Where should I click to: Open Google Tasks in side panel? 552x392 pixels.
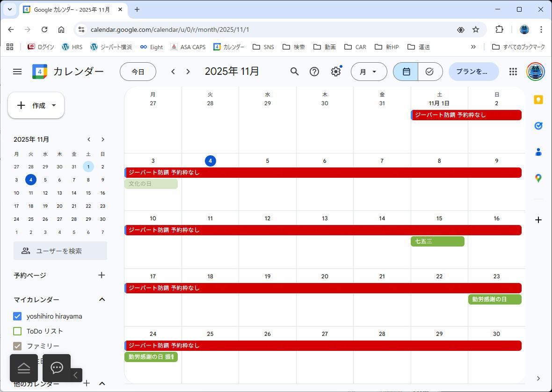pyautogui.click(x=538, y=126)
